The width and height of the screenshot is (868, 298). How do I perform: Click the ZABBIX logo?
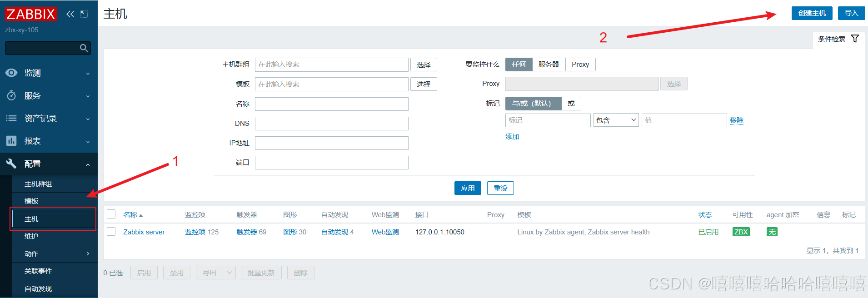pyautogui.click(x=31, y=14)
